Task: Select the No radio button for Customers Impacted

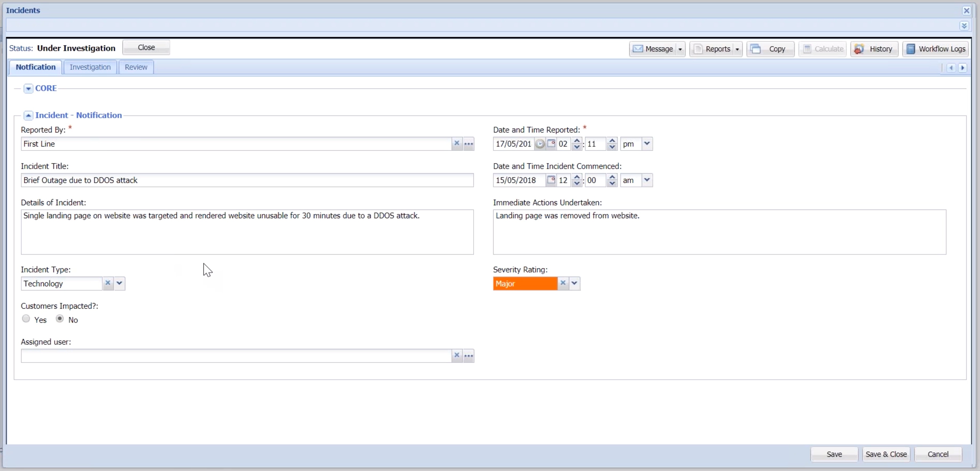Action: 59,319
